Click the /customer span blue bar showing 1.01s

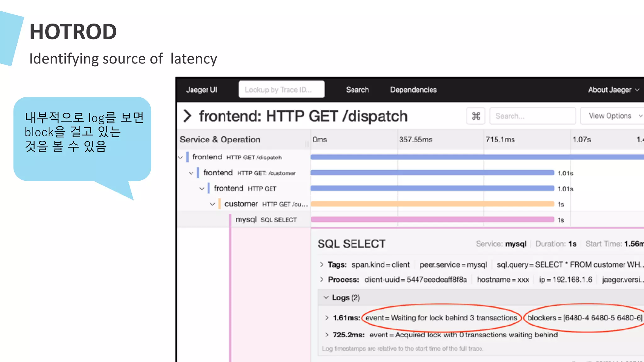pos(432,173)
